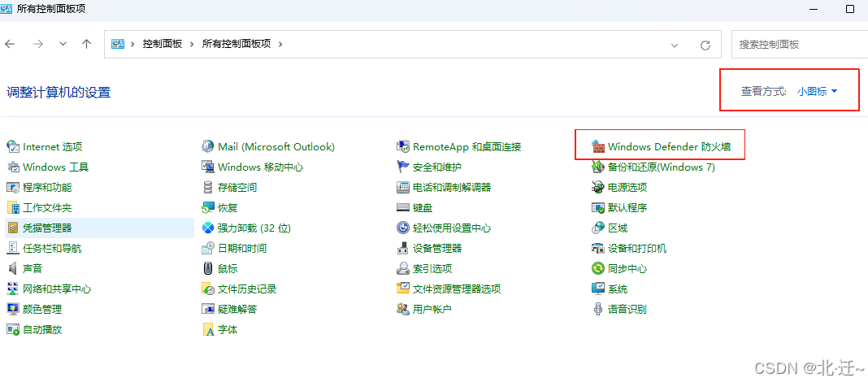Image resolution: width=868 pixels, height=382 pixels.
Task: Go up one level with Up arrow
Action: (86, 44)
